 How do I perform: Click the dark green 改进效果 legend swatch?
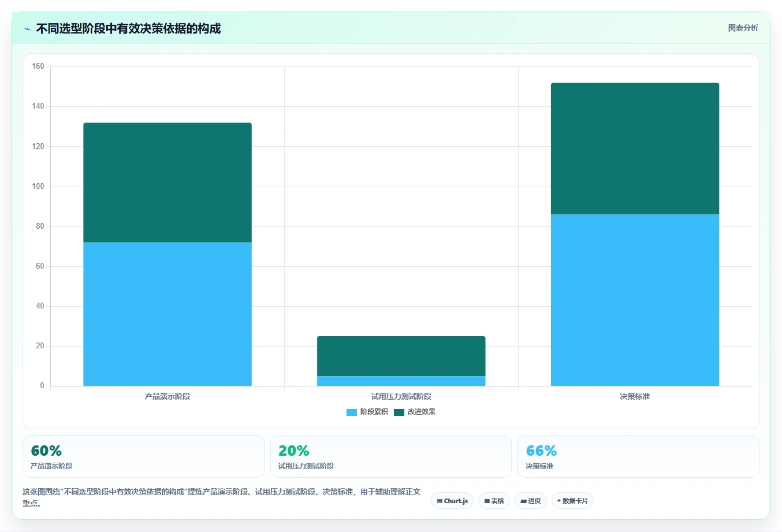[399, 412]
